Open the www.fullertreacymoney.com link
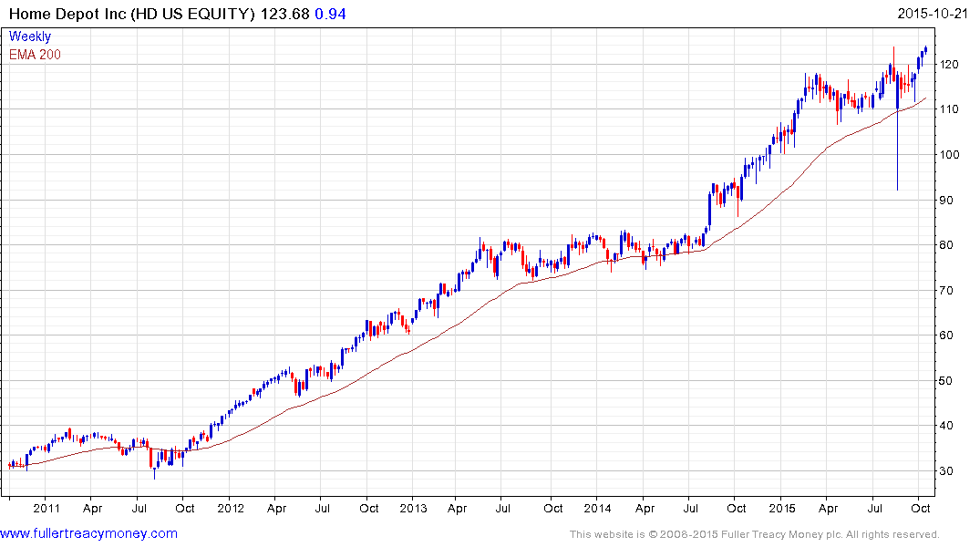 point(88,534)
